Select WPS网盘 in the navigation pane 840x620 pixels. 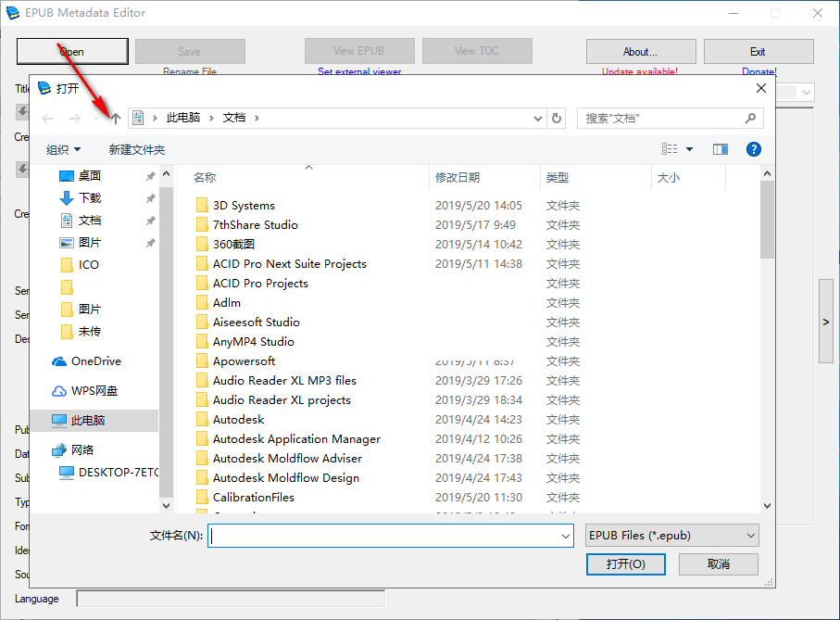pos(94,391)
